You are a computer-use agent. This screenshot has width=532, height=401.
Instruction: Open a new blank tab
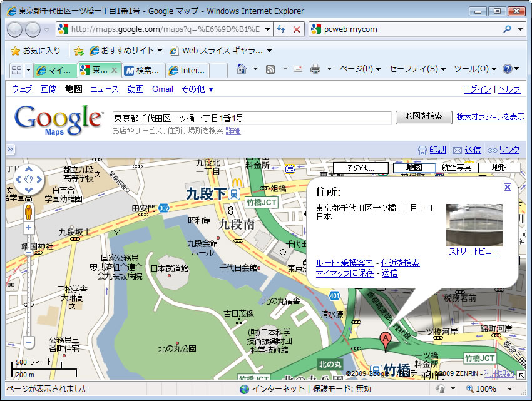tap(218, 70)
